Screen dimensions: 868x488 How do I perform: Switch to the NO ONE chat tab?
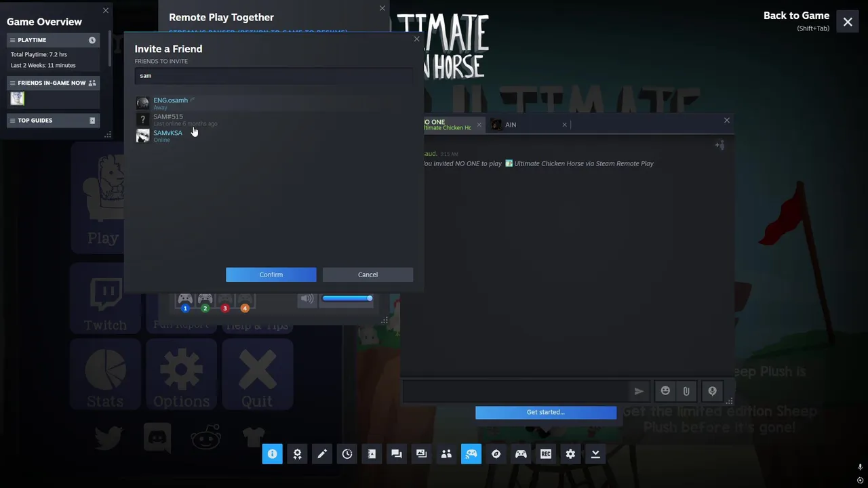click(x=446, y=125)
